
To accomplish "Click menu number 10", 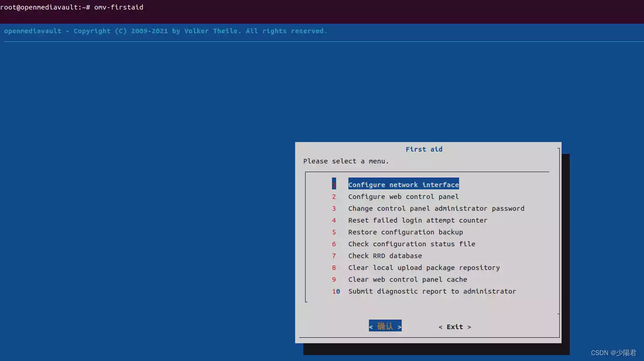I will click(x=336, y=291).
